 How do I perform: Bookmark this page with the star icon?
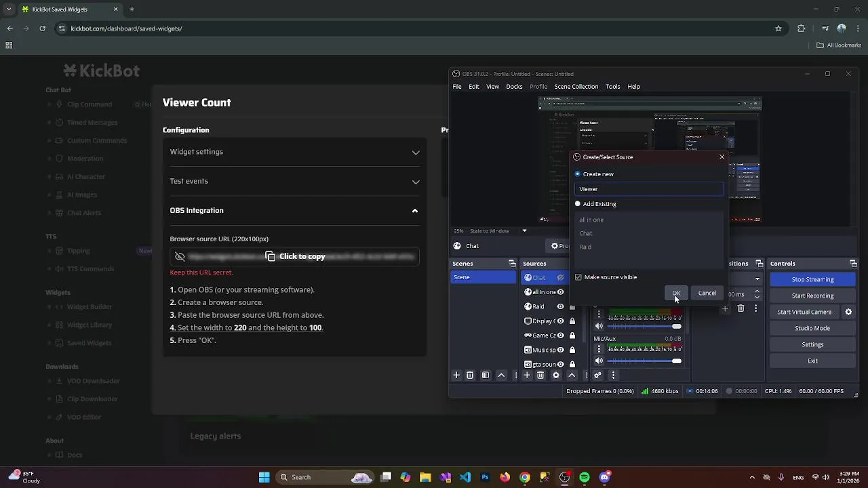click(778, 28)
